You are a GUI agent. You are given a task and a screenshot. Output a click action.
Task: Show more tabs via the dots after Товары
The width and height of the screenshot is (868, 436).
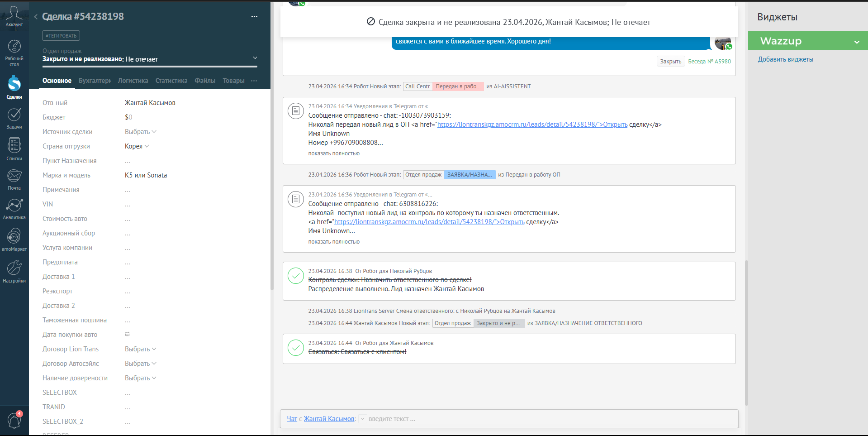click(254, 81)
